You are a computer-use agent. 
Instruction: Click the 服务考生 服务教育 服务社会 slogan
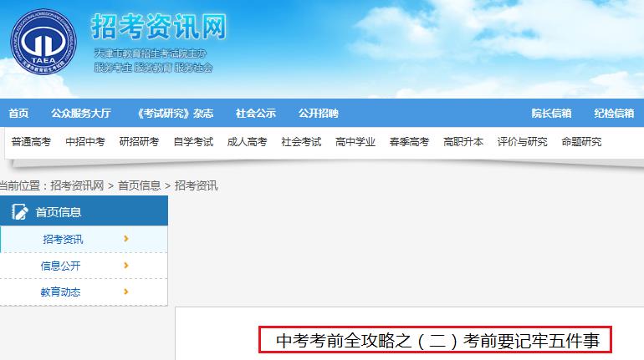click(153, 68)
